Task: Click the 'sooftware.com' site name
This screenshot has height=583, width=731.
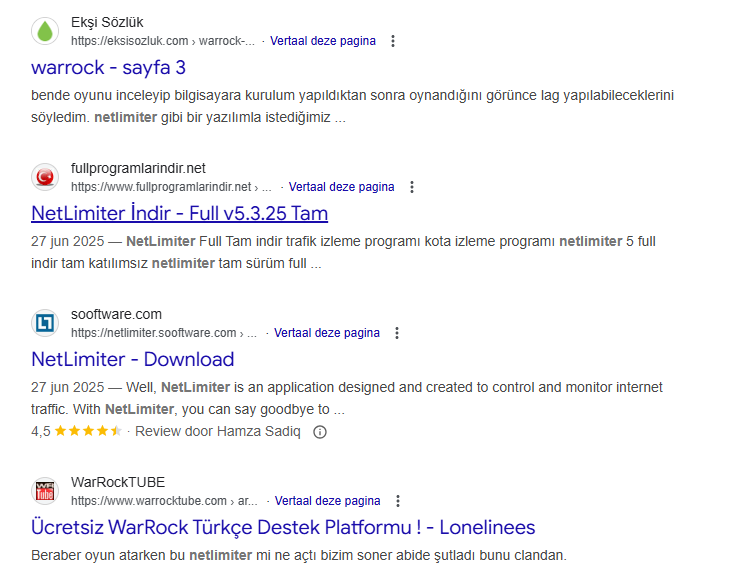Action: [x=116, y=314]
